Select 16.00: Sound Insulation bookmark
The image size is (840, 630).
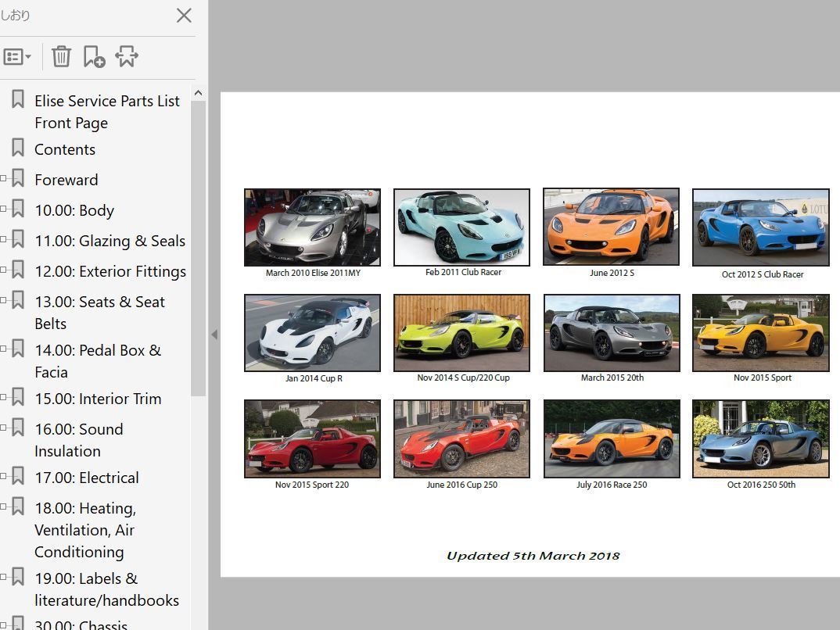click(x=79, y=440)
